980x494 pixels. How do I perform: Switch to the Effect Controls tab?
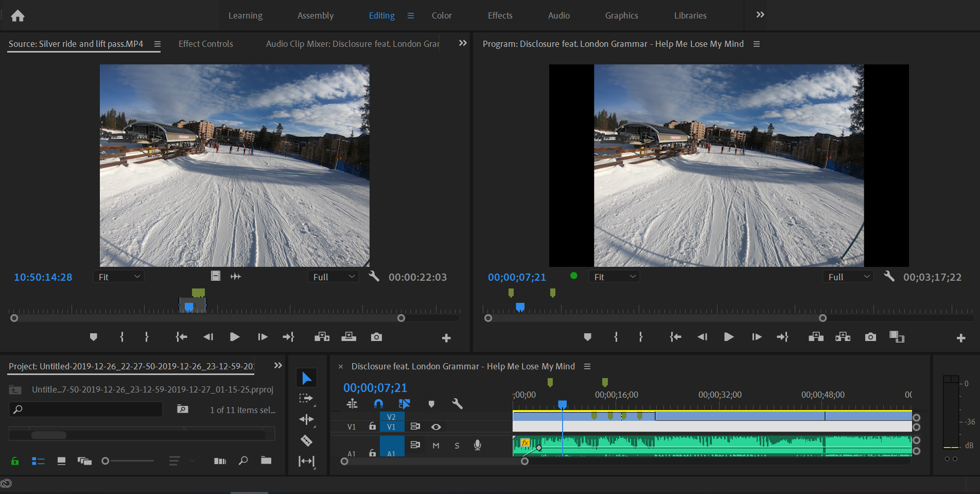click(205, 44)
